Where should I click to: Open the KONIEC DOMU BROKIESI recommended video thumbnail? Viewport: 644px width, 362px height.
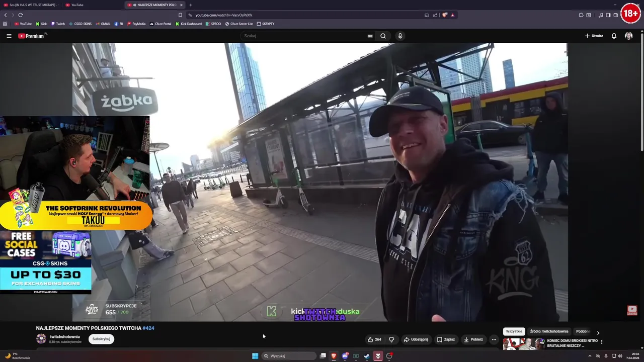[524, 344]
